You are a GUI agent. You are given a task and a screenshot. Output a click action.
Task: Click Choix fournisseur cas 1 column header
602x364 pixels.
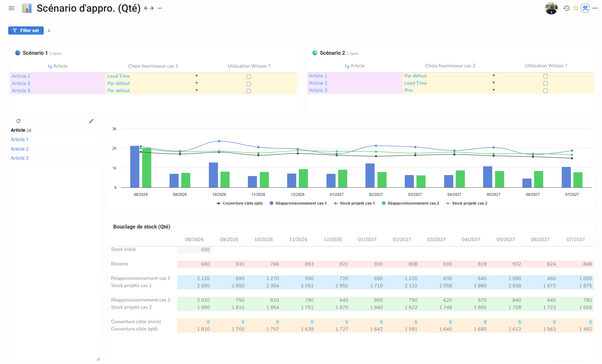click(153, 66)
